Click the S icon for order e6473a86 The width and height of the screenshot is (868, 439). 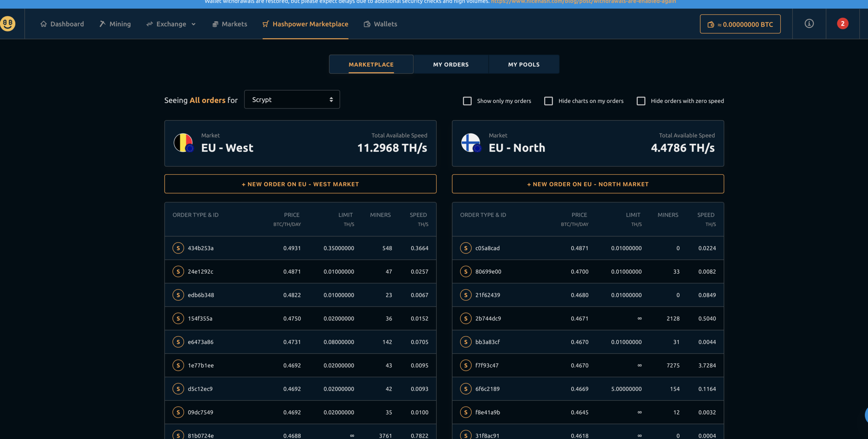[x=178, y=342]
